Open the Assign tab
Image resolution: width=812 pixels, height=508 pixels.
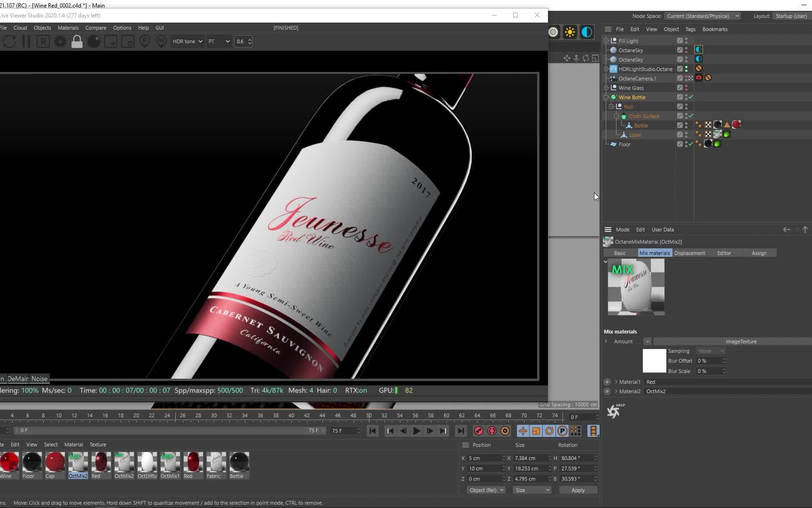[759, 253]
